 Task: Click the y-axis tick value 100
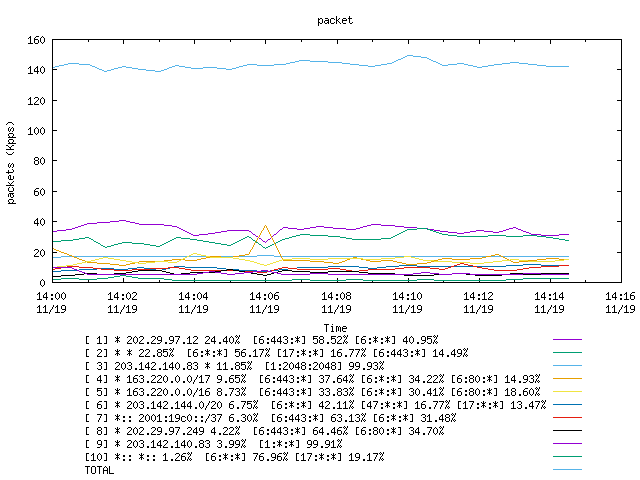coord(36,131)
